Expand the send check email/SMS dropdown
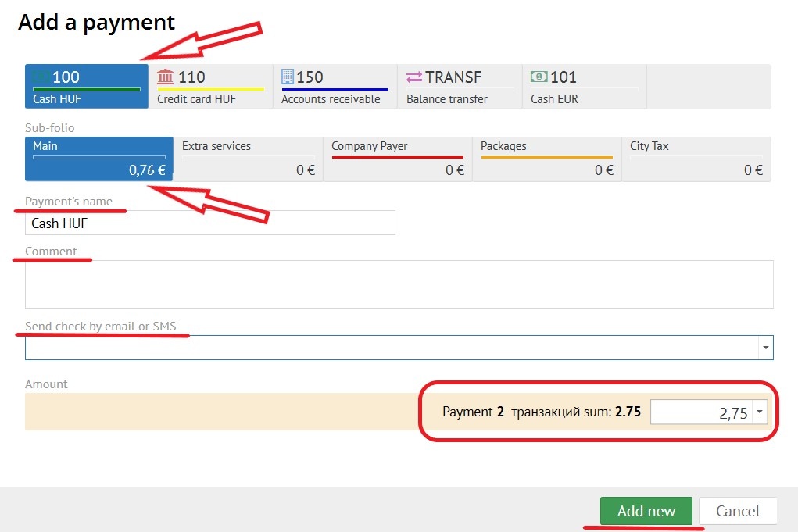 pos(765,348)
